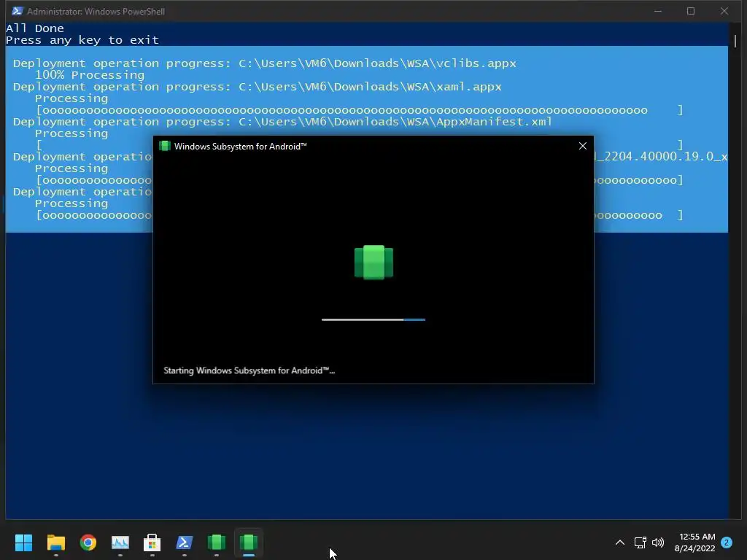747x560 pixels.
Task: Open the system monitor taskbar app
Action: (x=120, y=542)
